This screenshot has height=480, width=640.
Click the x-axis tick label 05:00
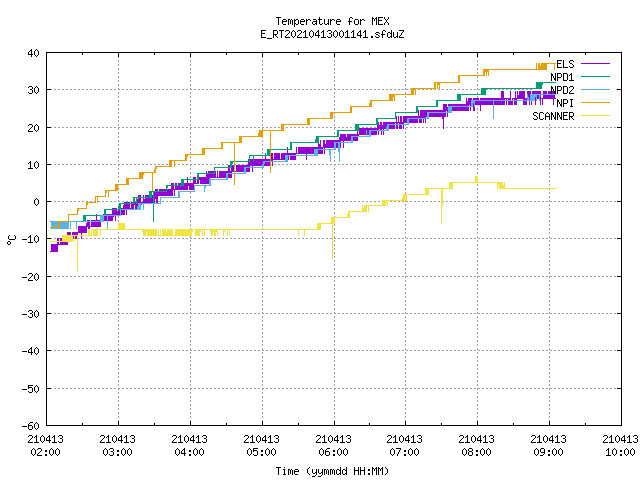point(262,452)
